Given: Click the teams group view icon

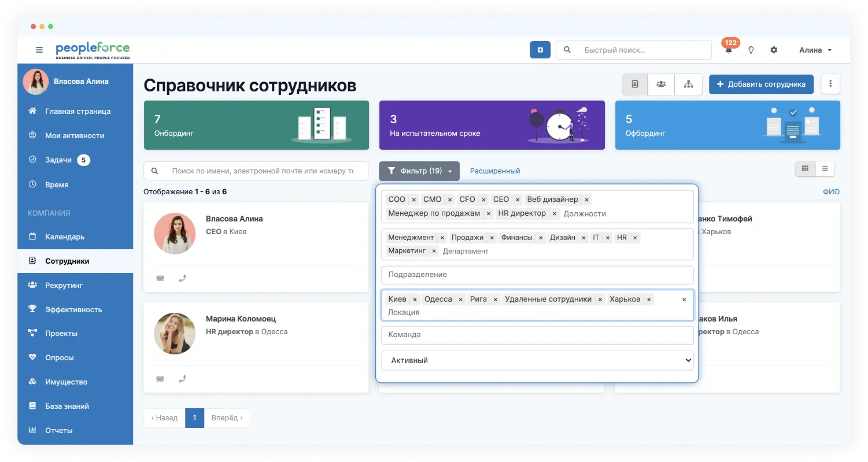Looking at the screenshot, I should pos(661,84).
